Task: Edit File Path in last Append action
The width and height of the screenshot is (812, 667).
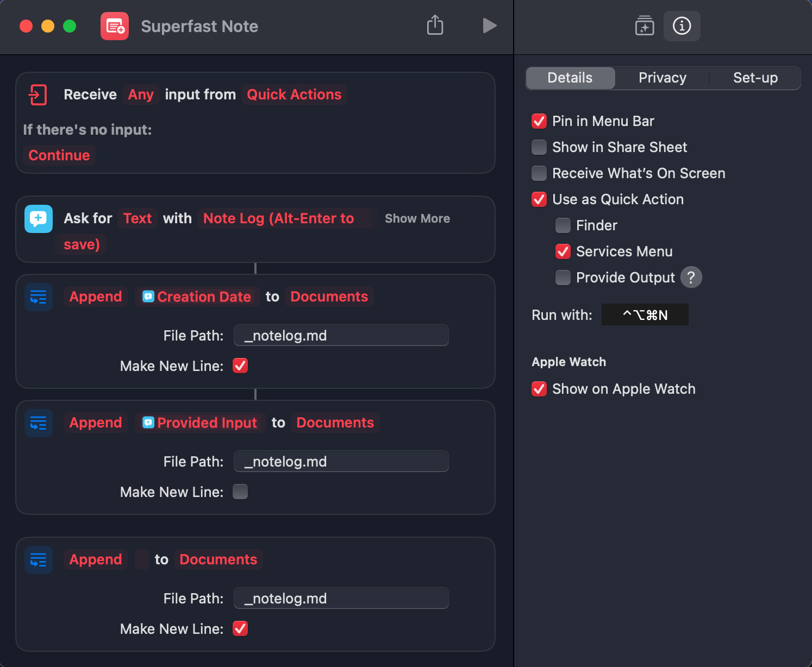Action: point(341,598)
